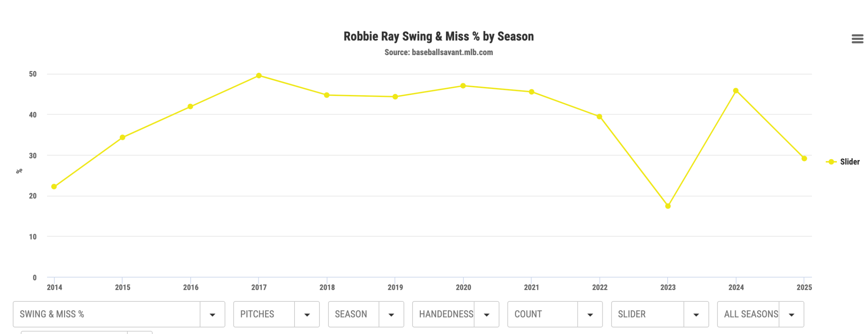
Task: Open the chart hamburger menu
Action: pyautogui.click(x=857, y=39)
